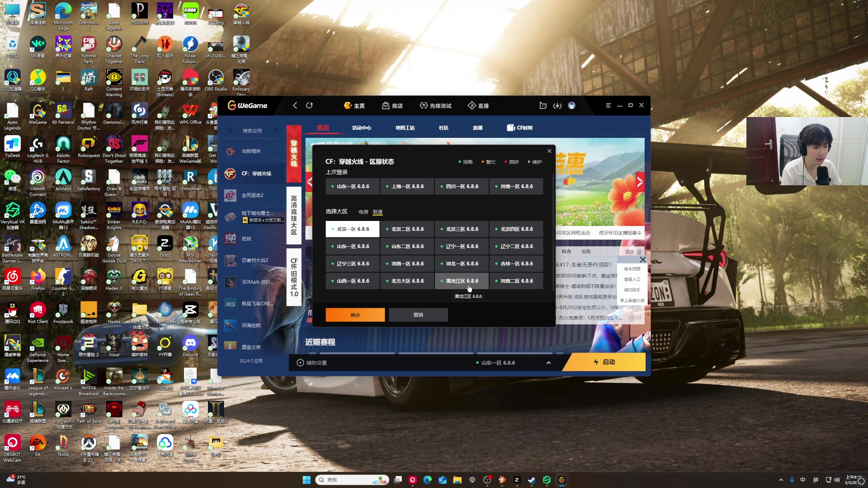868x488 pixels.
Task: Open 更多 news list link
Action: click(633, 252)
